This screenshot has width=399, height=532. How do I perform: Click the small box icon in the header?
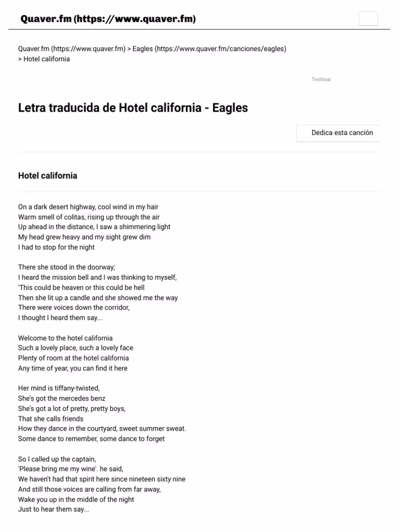tap(368, 18)
